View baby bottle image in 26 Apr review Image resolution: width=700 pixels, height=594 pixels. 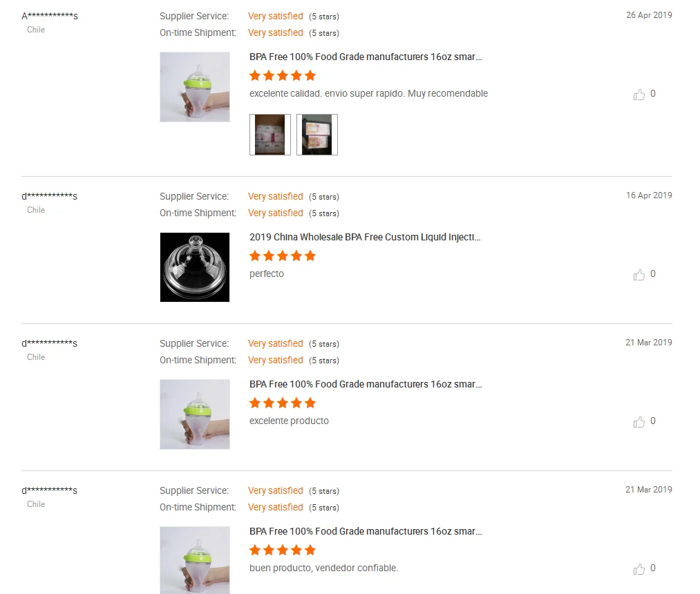tap(195, 87)
